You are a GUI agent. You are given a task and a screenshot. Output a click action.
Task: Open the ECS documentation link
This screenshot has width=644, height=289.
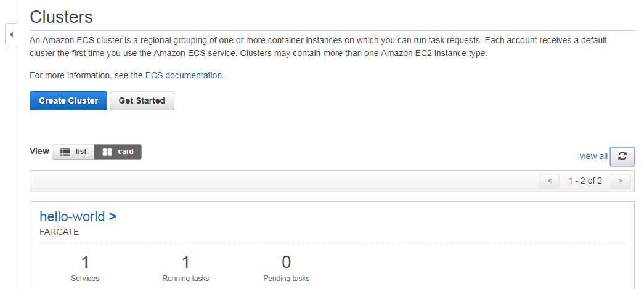183,76
